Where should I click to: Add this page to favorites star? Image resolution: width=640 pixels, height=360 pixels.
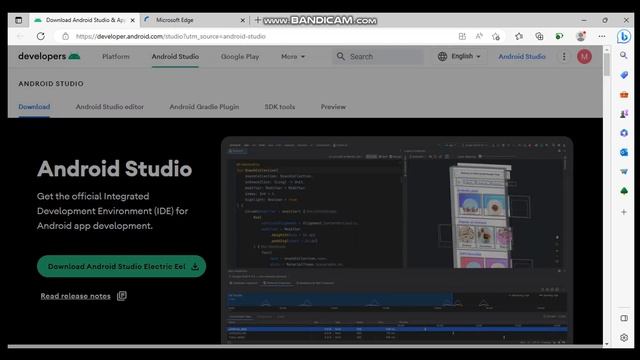coord(496,36)
